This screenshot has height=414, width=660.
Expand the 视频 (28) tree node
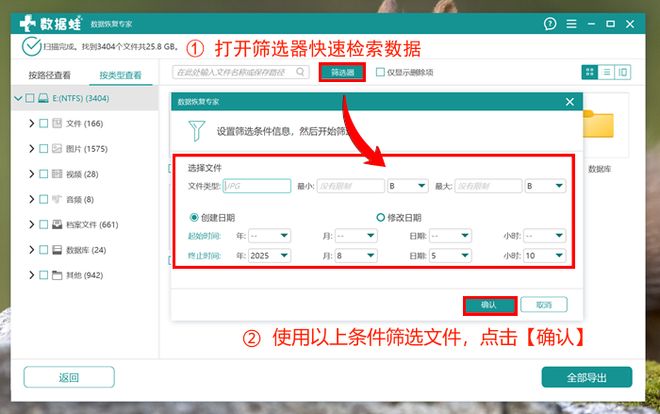click(32, 174)
